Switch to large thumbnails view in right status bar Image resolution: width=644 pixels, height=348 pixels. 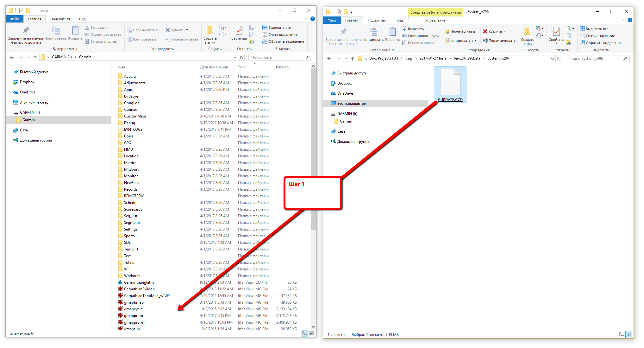[629, 334]
